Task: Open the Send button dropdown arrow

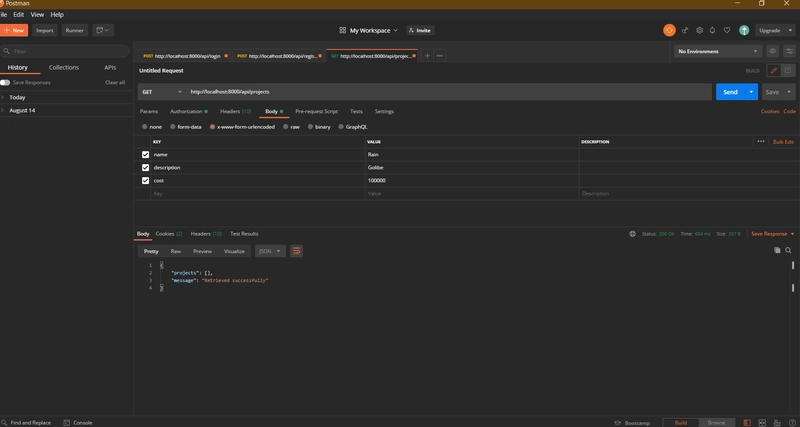Action: coord(751,92)
